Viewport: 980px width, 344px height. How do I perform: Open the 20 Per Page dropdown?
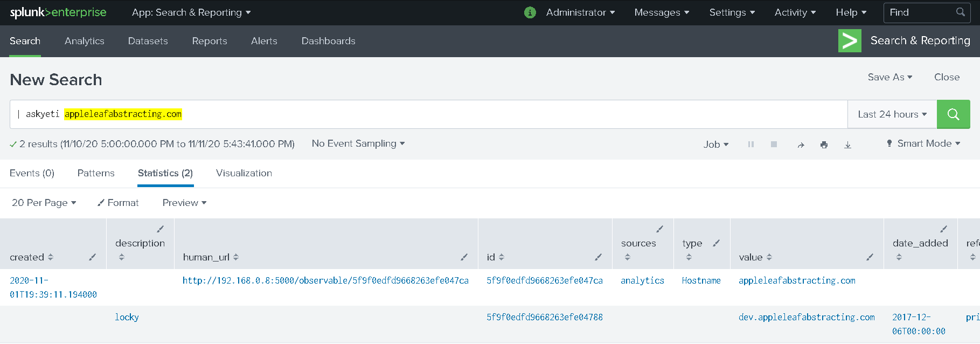pos(44,203)
